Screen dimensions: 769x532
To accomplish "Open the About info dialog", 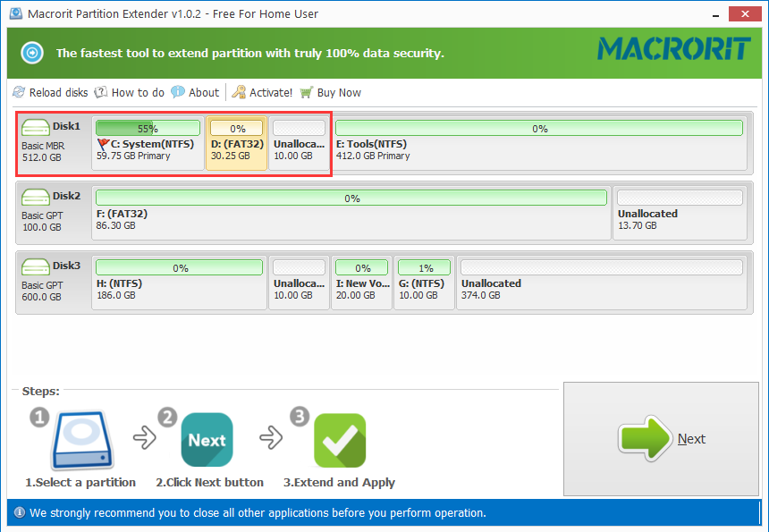I will point(178,92).
